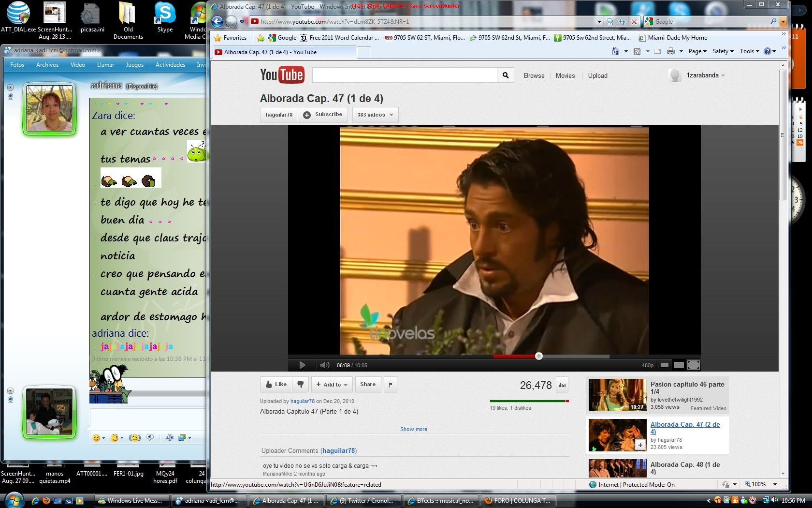
Task: Enter fullscreen mode on the video player
Action: point(694,365)
